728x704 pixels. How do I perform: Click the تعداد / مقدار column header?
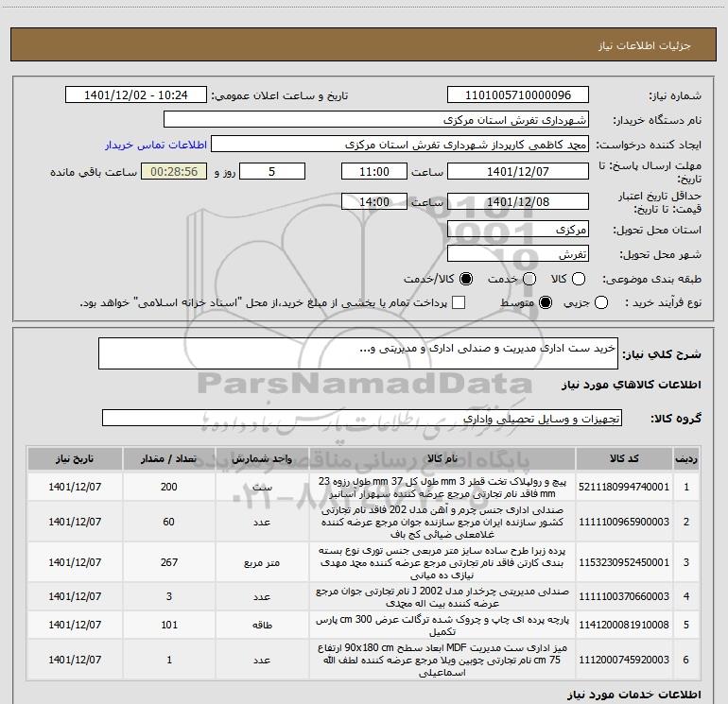click(x=168, y=459)
